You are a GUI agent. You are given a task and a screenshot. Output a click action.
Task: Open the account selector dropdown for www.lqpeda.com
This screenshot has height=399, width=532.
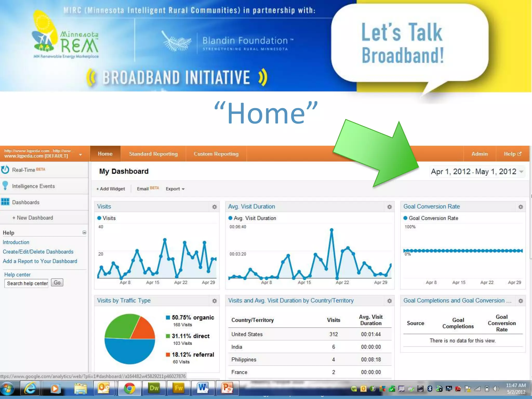(x=80, y=155)
